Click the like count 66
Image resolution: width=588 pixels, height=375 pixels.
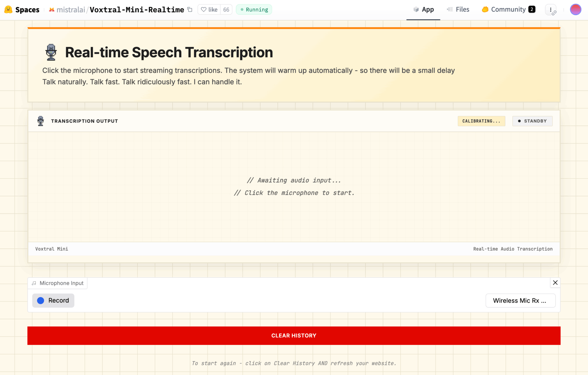(226, 10)
